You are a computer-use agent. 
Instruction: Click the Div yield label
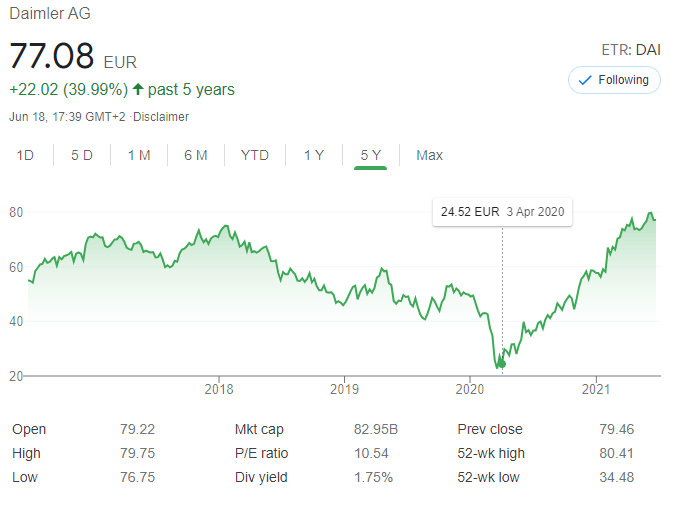[261, 477]
